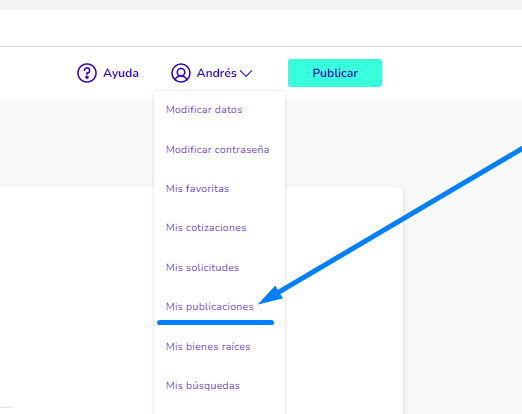The width and height of the screenshot is (522, 414).
Task: Click the blue underline beneath Mis publicaciones
Action: 215,322
